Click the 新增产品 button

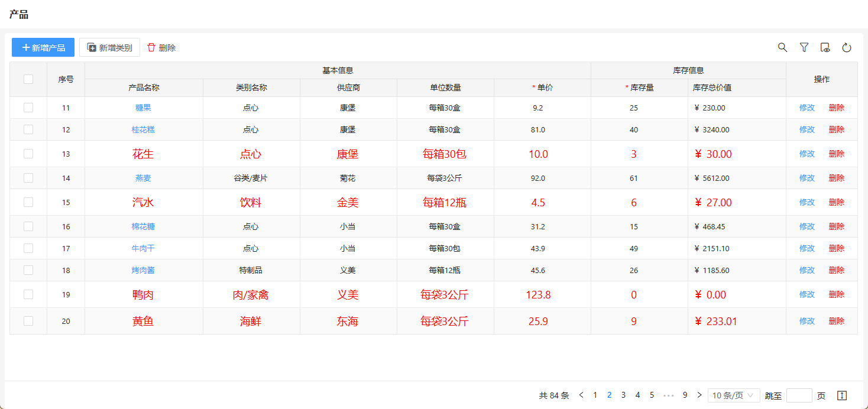[x=43, y=48]
